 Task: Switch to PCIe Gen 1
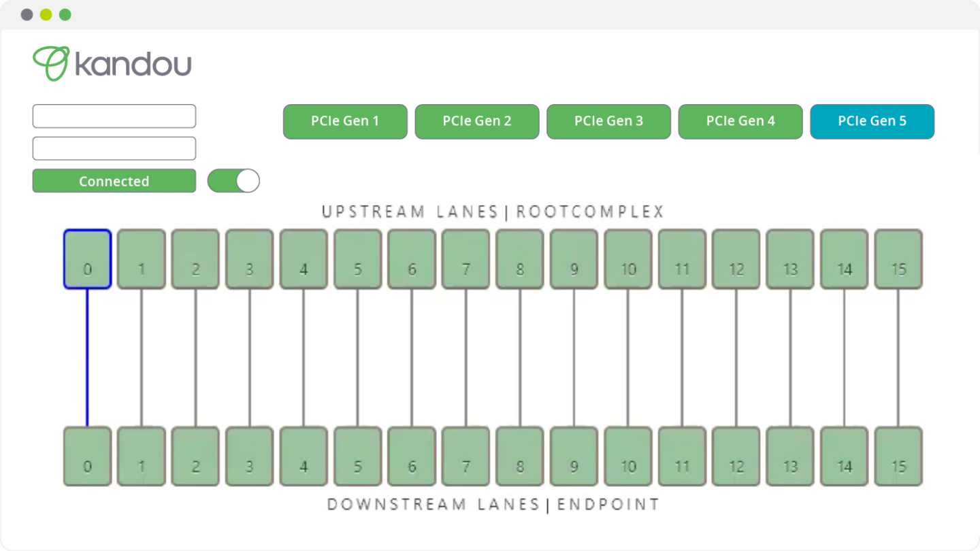pyautogui.click(x=345, y=121)
